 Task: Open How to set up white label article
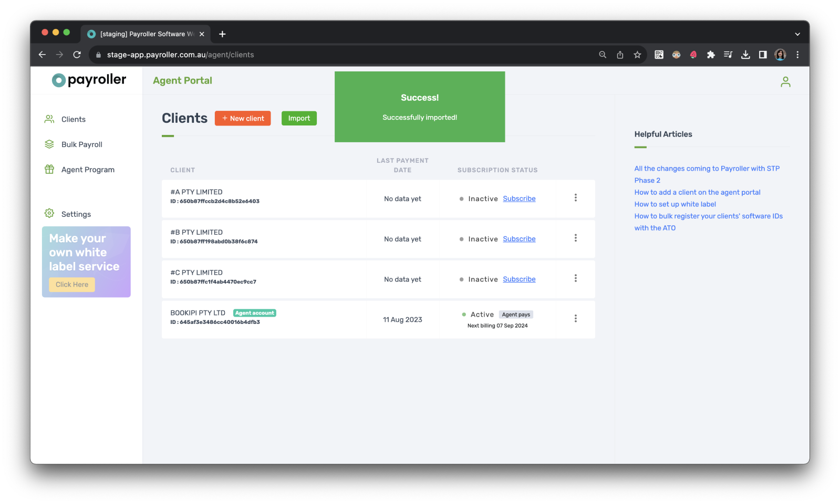pyautogui.click(x=675, y=204)
